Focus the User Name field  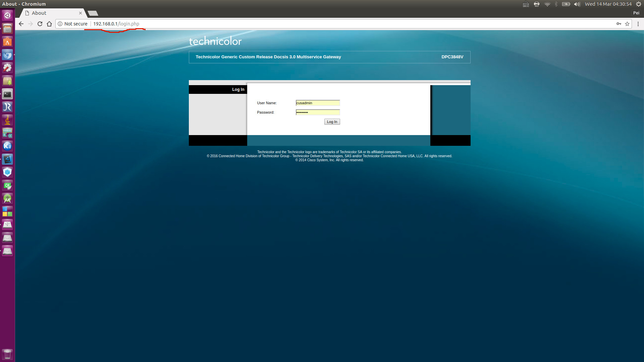point(318,103)
